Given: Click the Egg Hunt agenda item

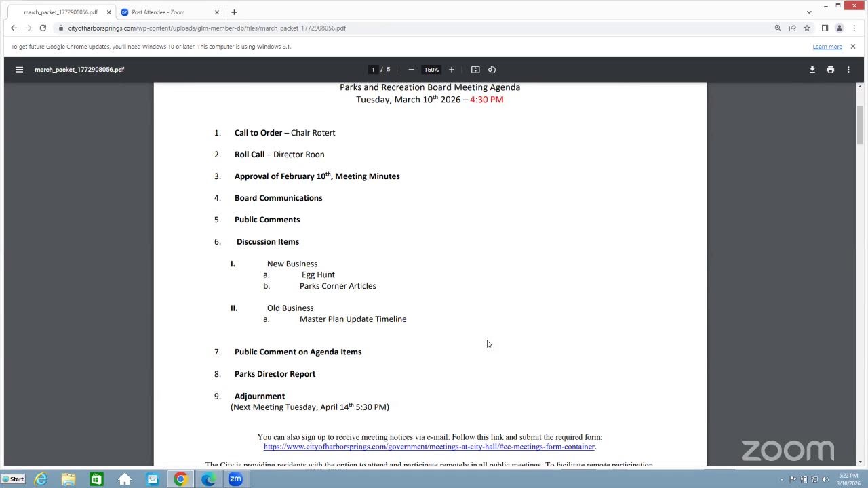Looking at the screenshot, I should pos(318,274).
